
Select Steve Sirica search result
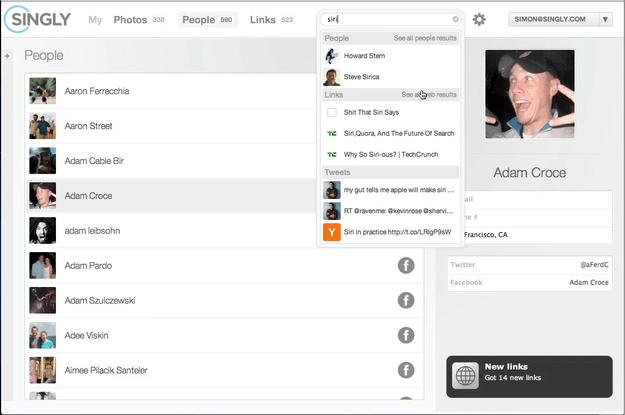[x=390, y=77]
